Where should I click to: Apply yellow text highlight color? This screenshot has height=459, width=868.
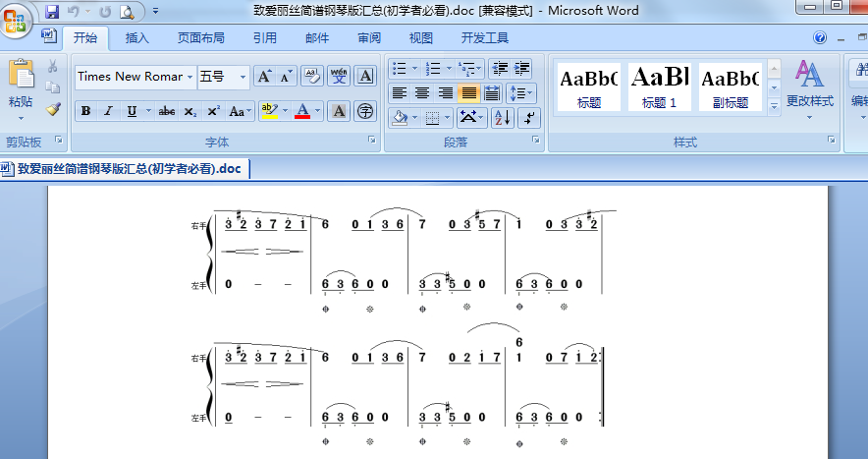[270, 111]
